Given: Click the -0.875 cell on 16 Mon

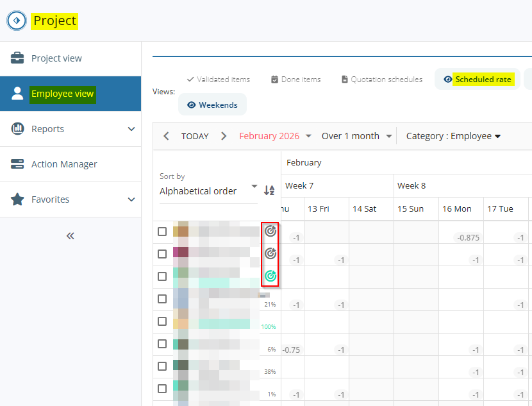Looking at the screenshot, I should [x=467, y=237].
